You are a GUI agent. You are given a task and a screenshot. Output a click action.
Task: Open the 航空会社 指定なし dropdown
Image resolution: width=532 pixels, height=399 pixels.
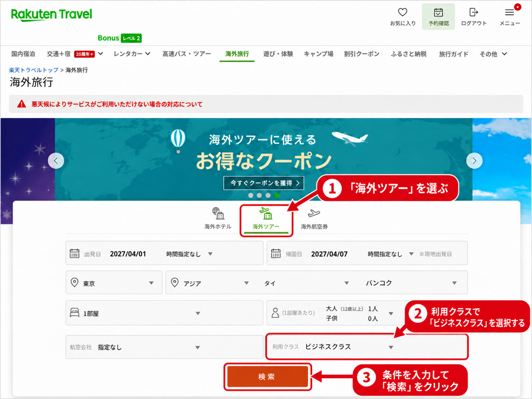pos(164,347)
